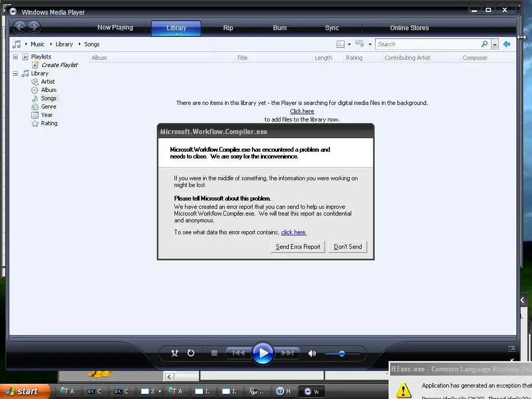Image resolution: width=532 pixels, height=399 pixels.
Task: Adjust the volume slider
Action: [342, 353]
